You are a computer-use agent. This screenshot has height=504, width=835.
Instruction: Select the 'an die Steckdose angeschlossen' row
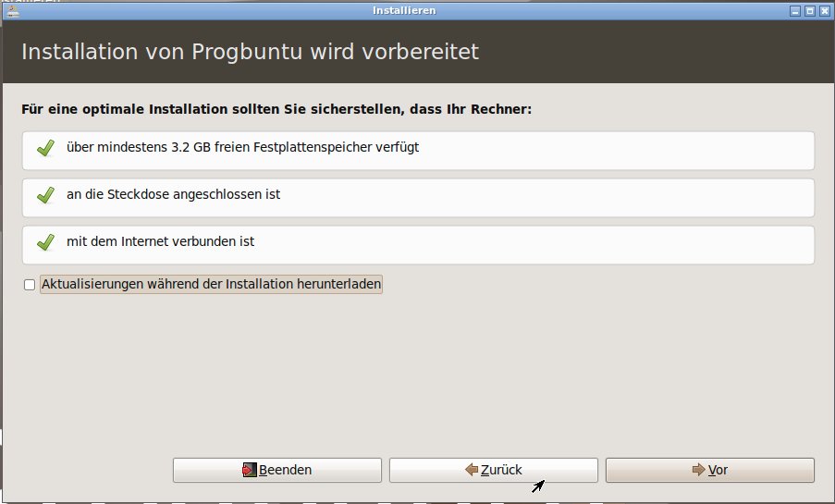click(x=418, y=197)
